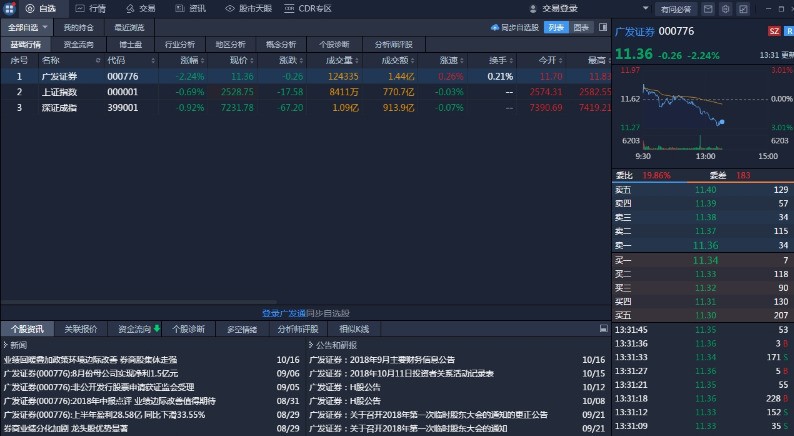794x436 pixels.
Task: Click the 有问必答 help button
Action: (676, 9)
